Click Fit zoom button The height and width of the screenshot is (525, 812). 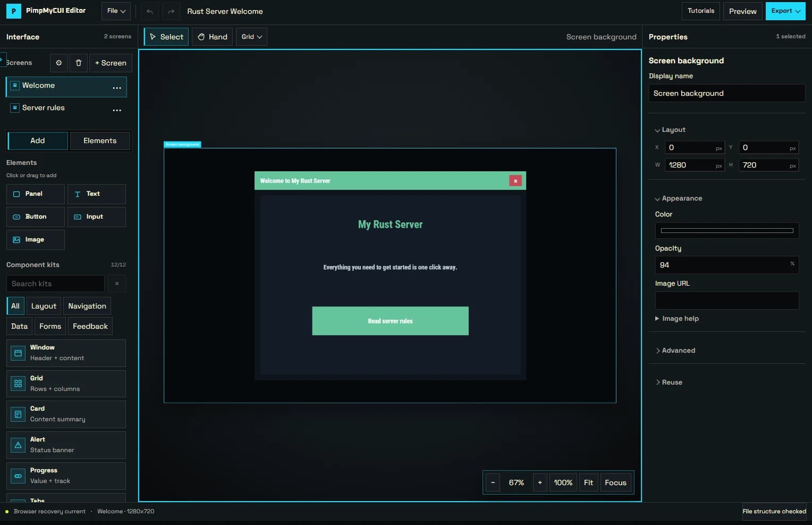[x=588, y=483]
